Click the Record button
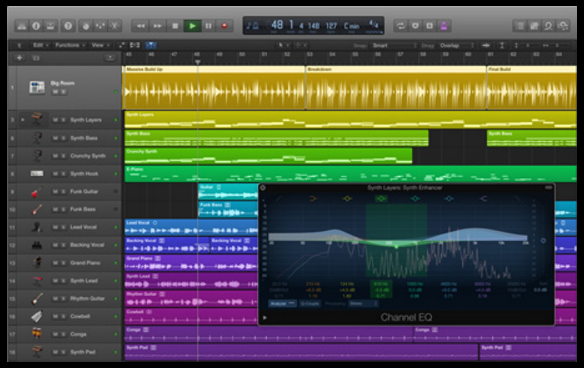 click(224, 26)
